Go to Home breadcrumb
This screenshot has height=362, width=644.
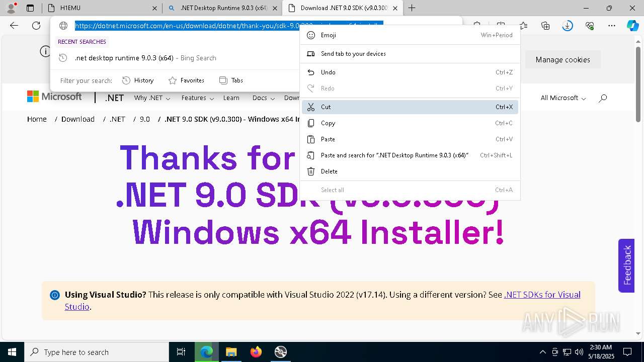[x=37, y=119]
